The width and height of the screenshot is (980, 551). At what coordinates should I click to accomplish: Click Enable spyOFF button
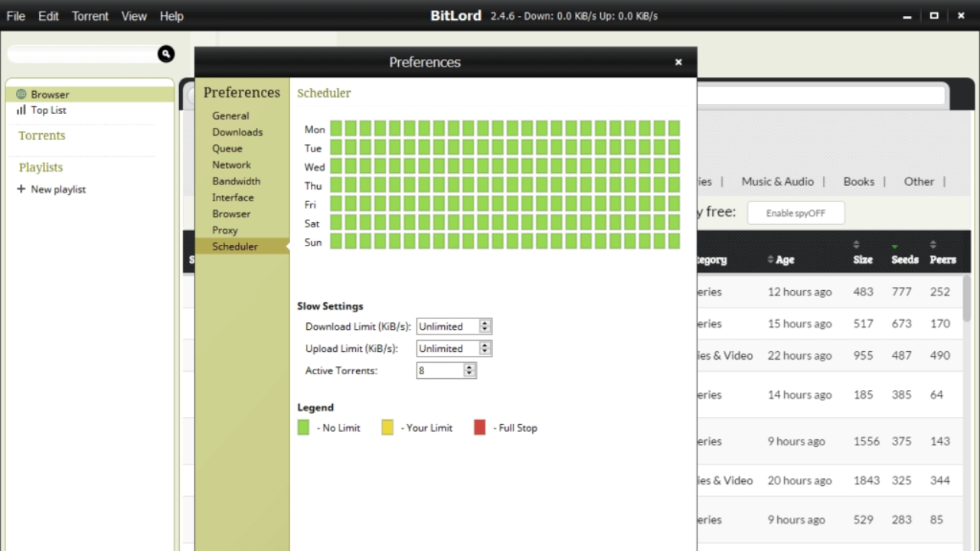pyautogui.click(x=796, y=214)
